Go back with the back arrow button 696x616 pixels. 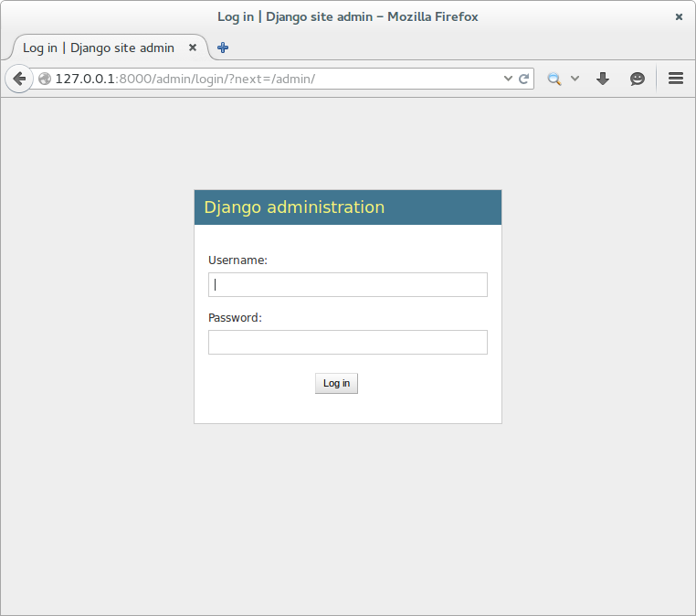coord(19,79)
